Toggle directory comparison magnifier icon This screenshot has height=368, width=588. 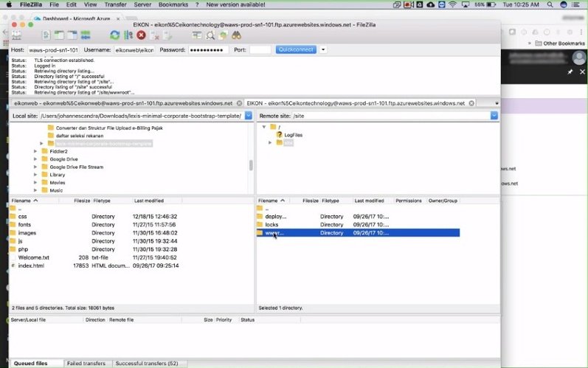click(x=210, y=35)
